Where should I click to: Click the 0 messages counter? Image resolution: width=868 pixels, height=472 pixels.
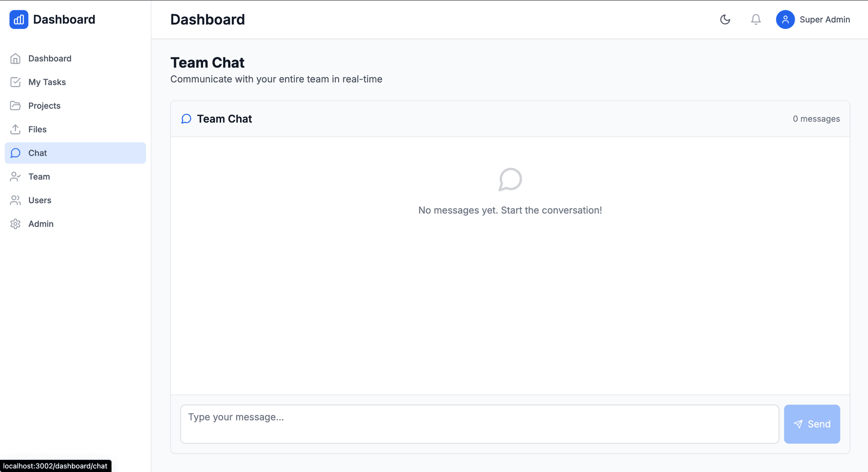pyautogui.click(x=816, y=118)
